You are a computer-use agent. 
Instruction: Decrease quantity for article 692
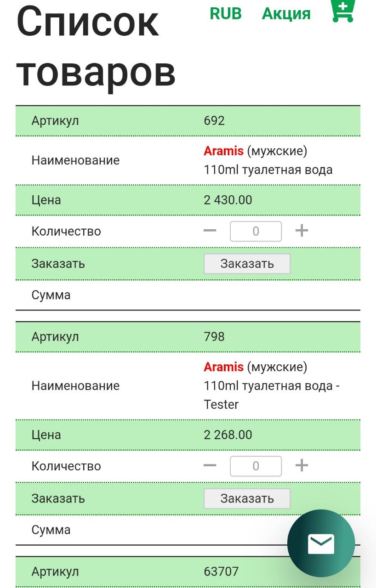[x=210, y=231]
